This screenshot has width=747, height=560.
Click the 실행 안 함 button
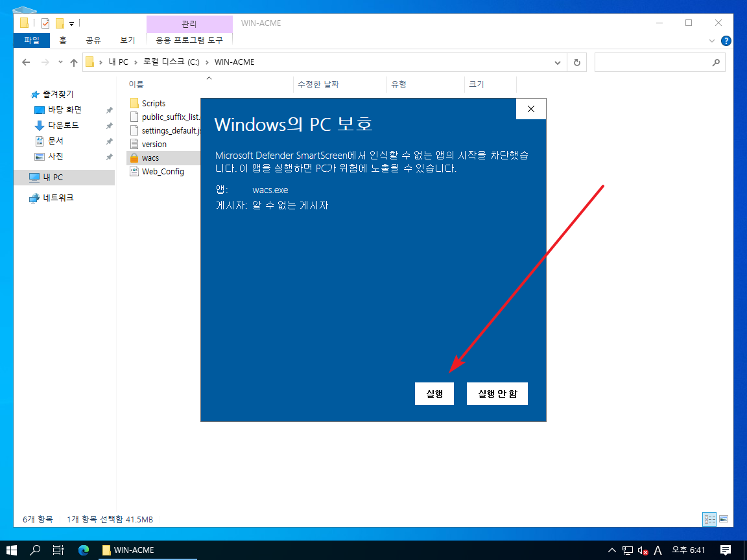[497, 394]
